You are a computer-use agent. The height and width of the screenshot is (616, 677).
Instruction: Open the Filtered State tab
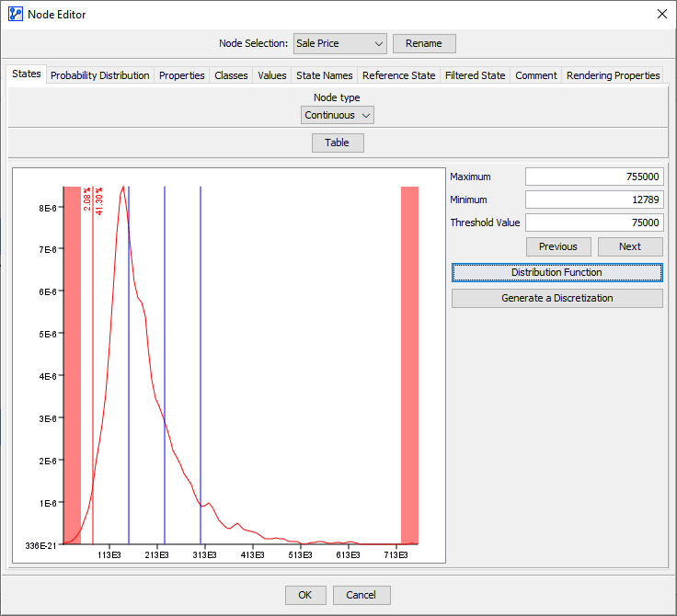tap(475, 75)
